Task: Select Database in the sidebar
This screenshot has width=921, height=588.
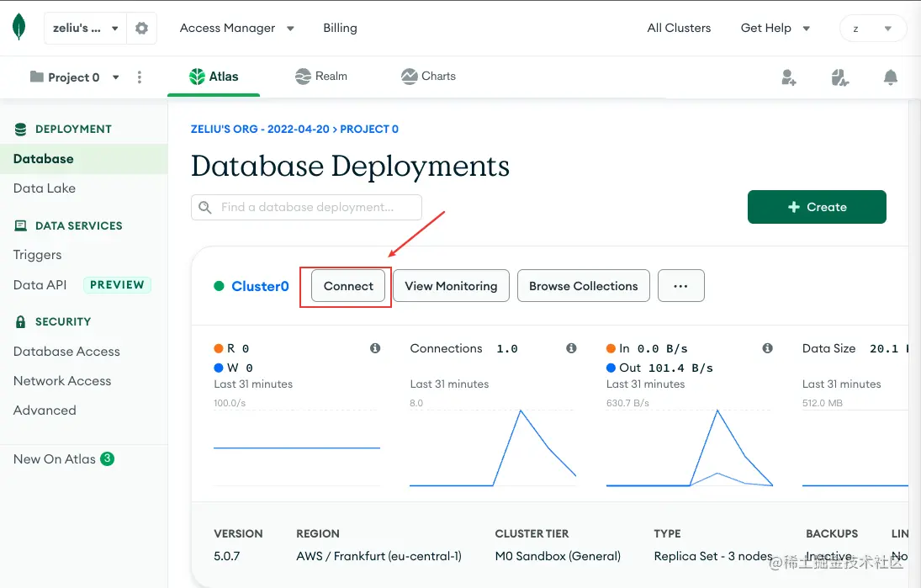Action: pyautogui.click(x=84, y=159)
